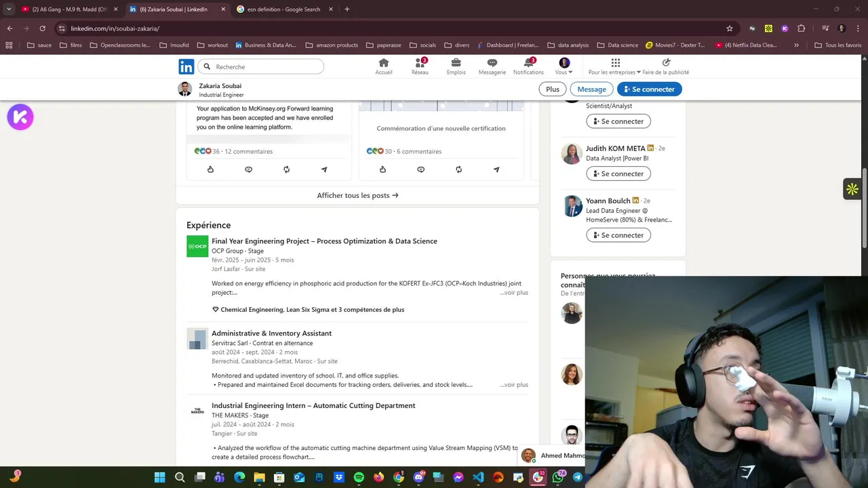Expand the Vous profile dropdown

coord(564,66)
